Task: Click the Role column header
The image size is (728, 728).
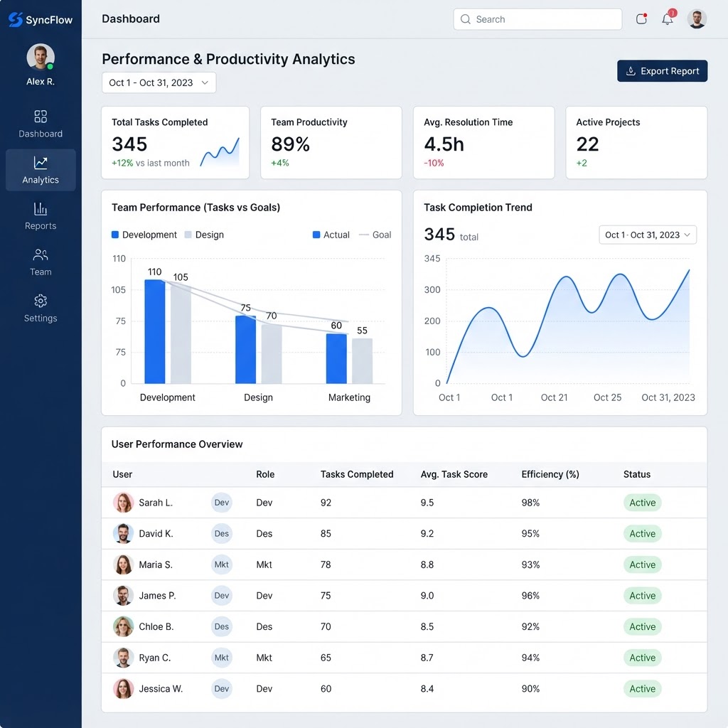Action: point(265,474)
